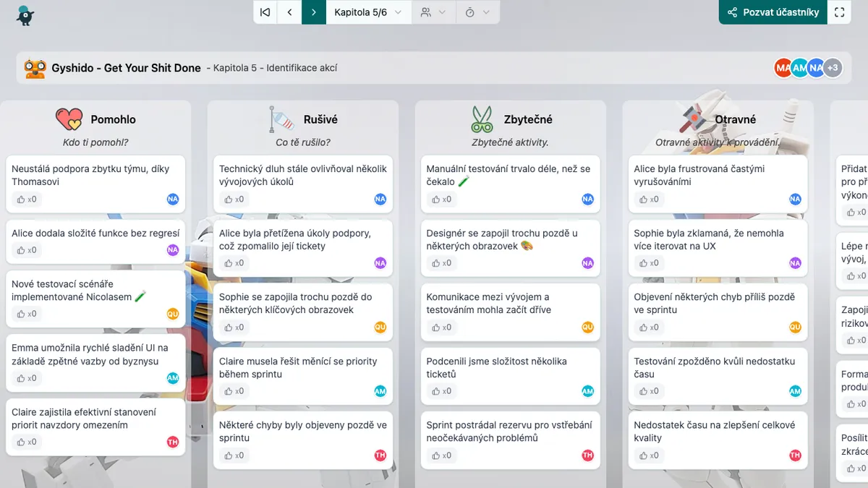Viewport: 868px width, 488px height.
Task: Click the scissors icon above Zbytečné
Action: pyautogui.click(x=482, y=119)
